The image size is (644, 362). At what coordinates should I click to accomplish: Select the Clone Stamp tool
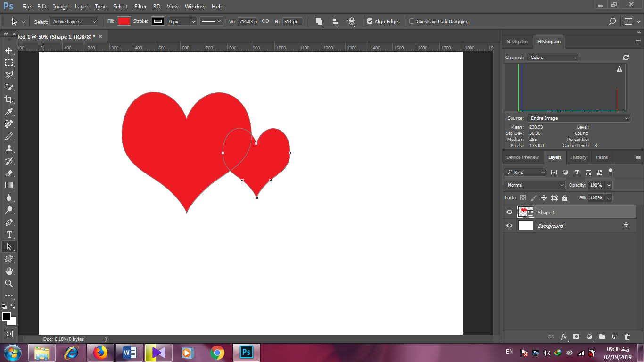8,148
